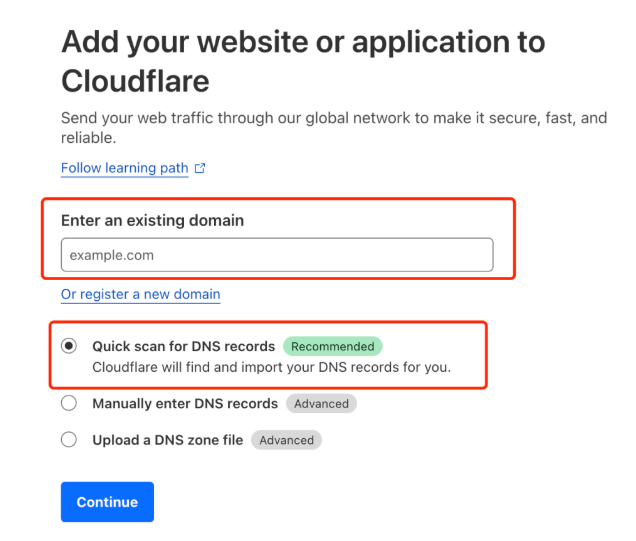
Task: Click the Cloudflare will find and import text
Action: (x=271, y=367)
